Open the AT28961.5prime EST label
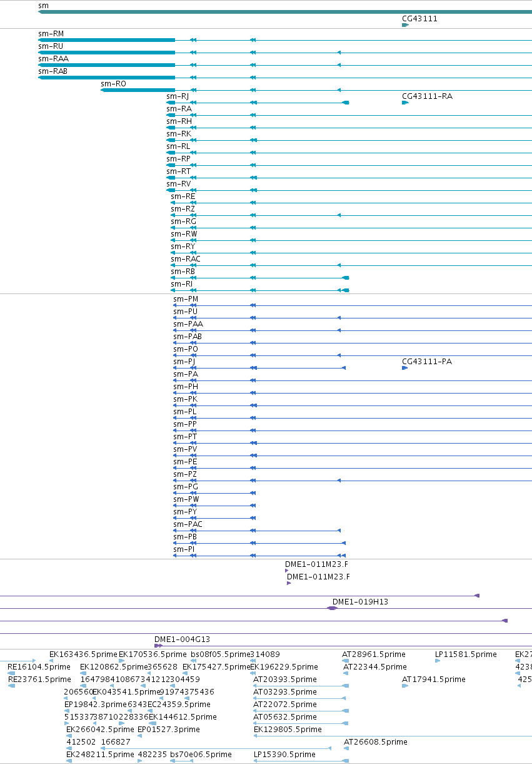Screen dimensions: 532x764 click(x=373, y=654)
